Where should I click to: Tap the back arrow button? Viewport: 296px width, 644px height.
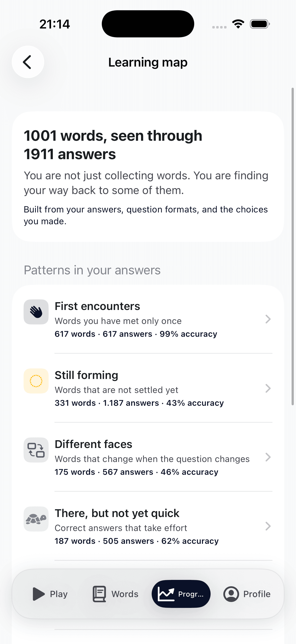click(x=28, y=62)
